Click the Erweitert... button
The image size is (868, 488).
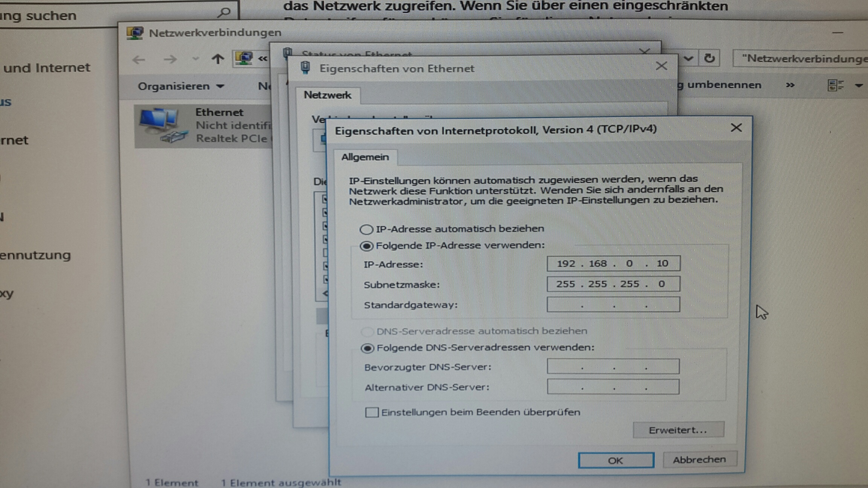tap(678, 430)
